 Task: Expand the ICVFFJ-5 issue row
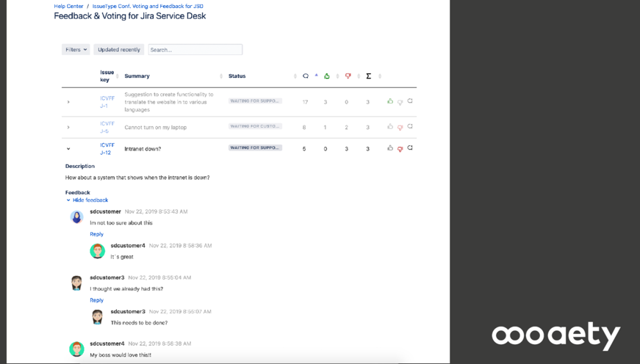[x=68, y=127]
